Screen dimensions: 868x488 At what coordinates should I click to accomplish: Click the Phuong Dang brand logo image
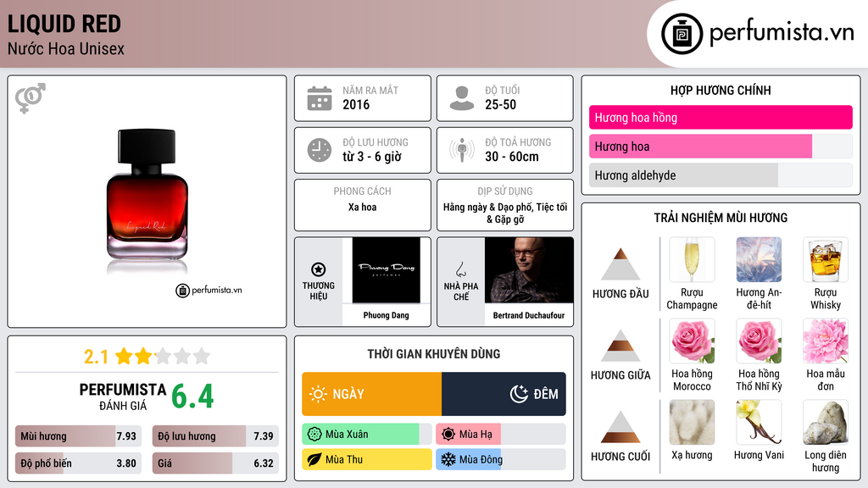point(387,270)
